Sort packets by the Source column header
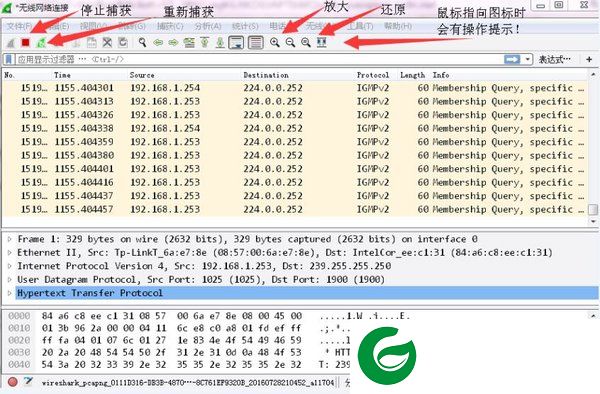 184,75
